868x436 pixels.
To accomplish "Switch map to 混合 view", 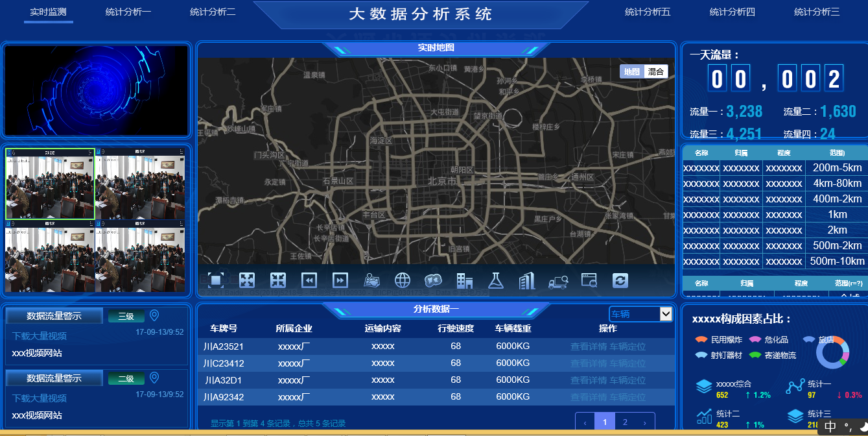I will pyautogui.click(x=655, y=72).
